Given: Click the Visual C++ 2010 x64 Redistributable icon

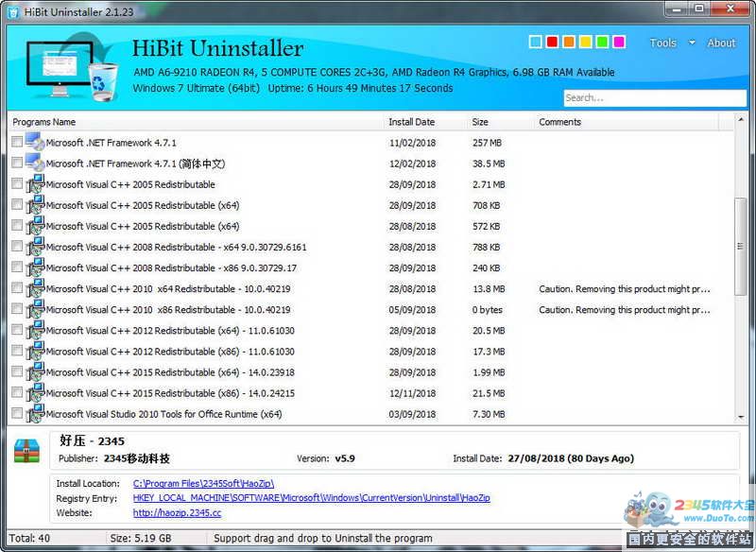Looking at the screenshot, I should coord(35,287).
